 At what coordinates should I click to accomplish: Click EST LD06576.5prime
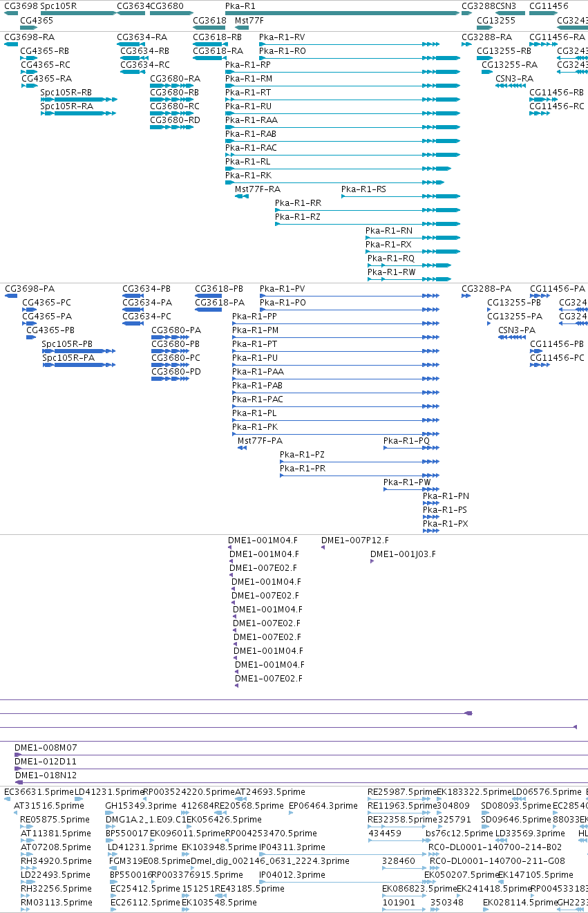(547, 791)
